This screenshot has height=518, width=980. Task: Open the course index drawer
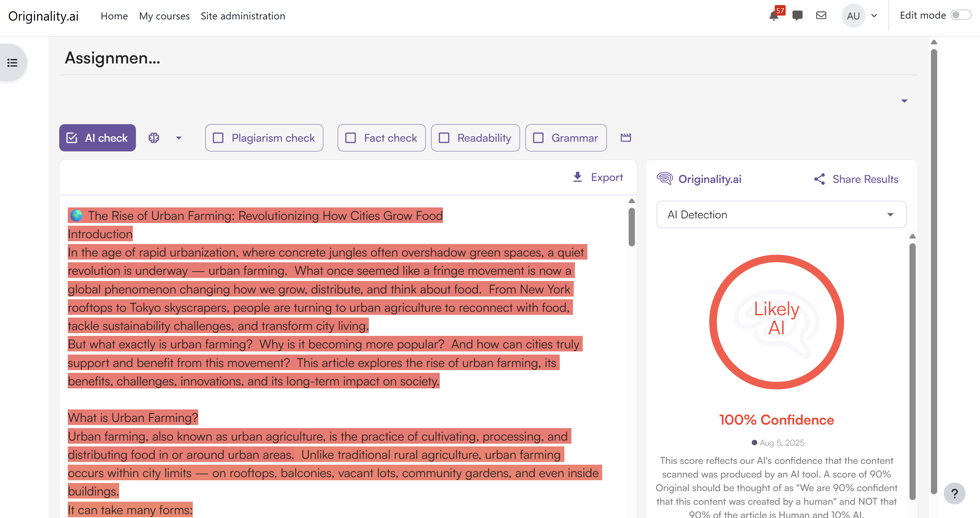point(12,63)
